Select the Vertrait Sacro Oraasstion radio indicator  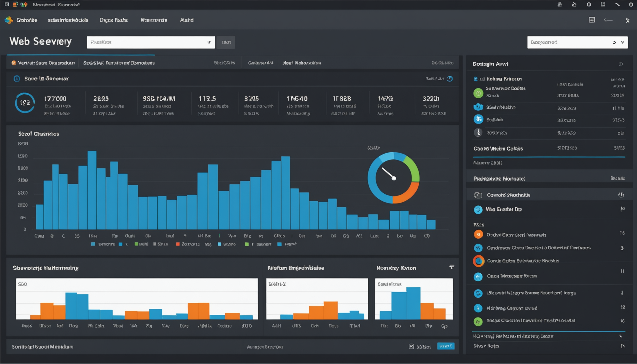pyautogui.click(x=14, y=63)
